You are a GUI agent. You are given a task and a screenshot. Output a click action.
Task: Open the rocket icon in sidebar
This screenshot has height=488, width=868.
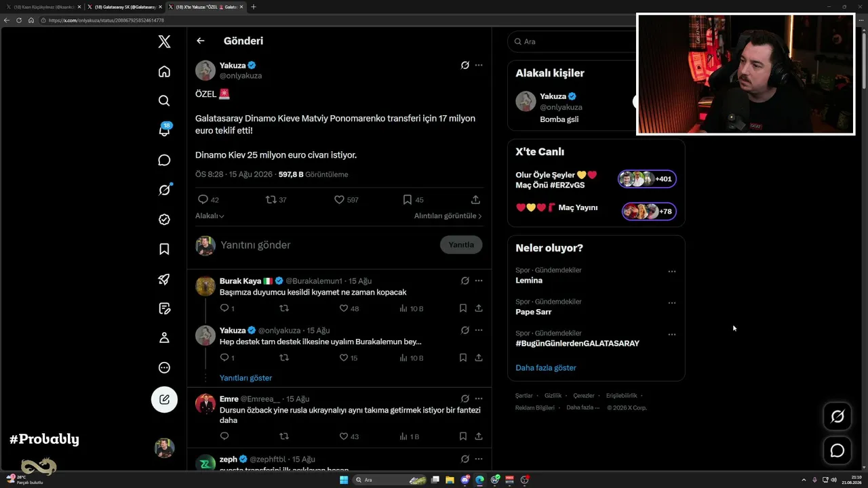click(x=164, y=279)
